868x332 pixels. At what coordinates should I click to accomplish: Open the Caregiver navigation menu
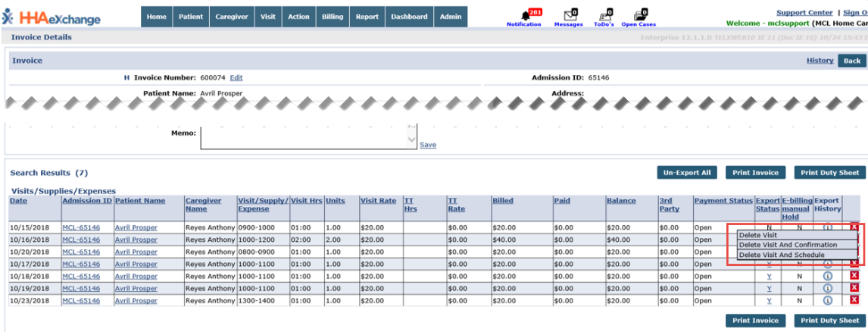click(232, 17)
